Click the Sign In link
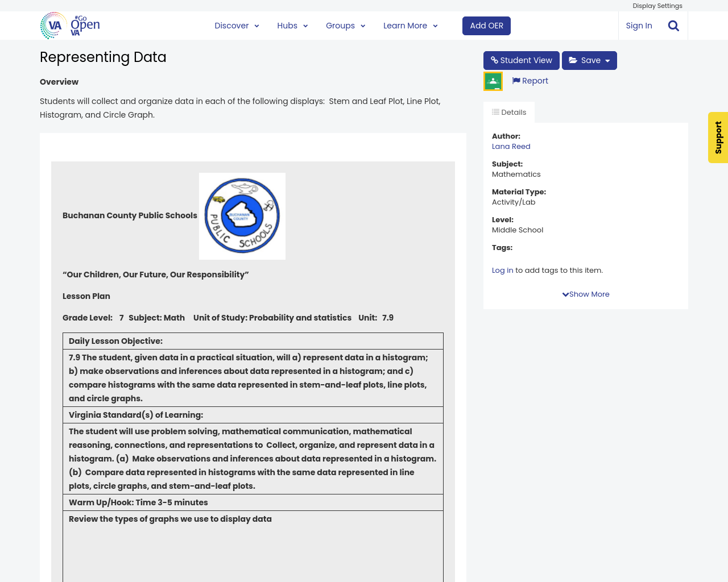The height and width of the screenshot is (582, 728). tap(639, 26)
